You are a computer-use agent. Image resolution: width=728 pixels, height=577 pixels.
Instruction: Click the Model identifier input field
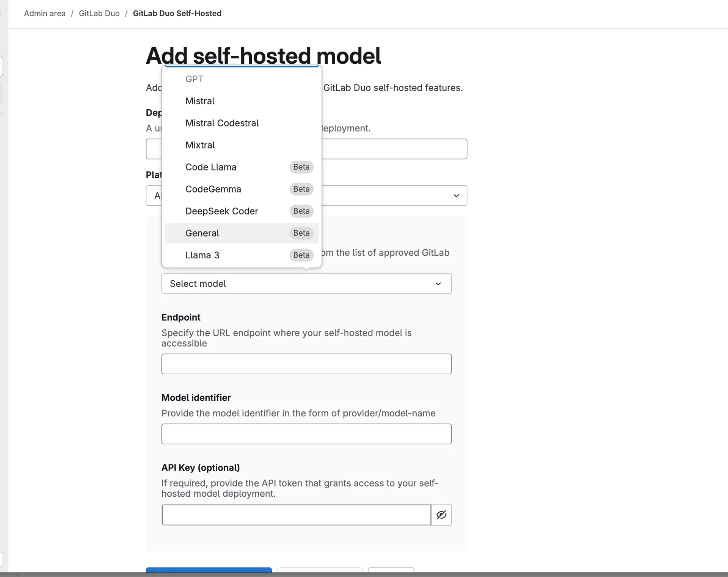306,434
